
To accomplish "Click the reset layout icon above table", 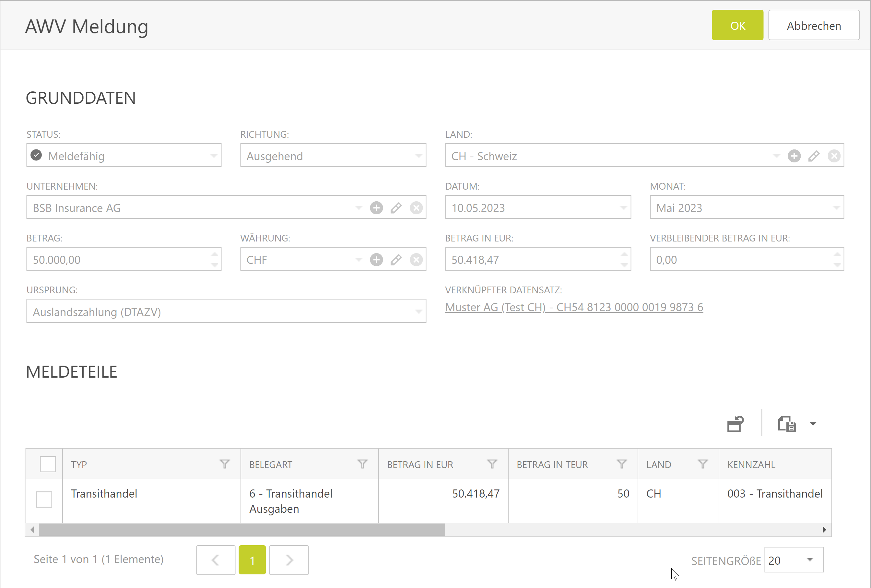I will pos(735,424).
